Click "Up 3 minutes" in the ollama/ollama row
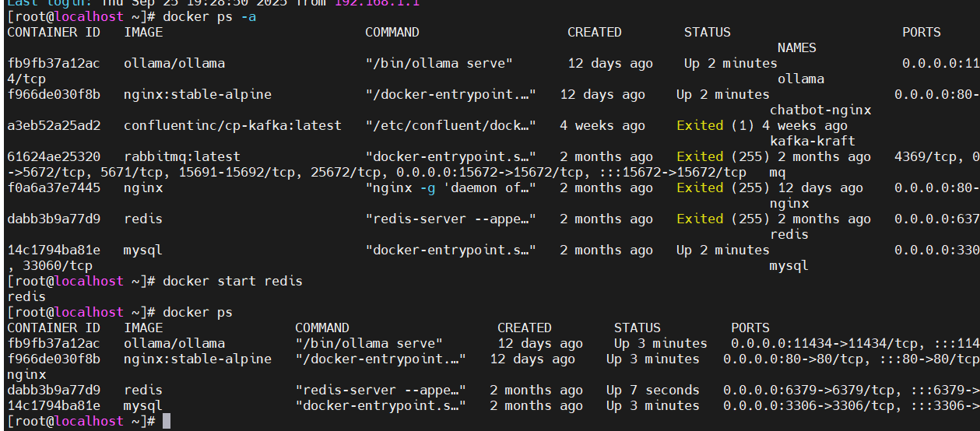980x431 pixels. point(661,343)
